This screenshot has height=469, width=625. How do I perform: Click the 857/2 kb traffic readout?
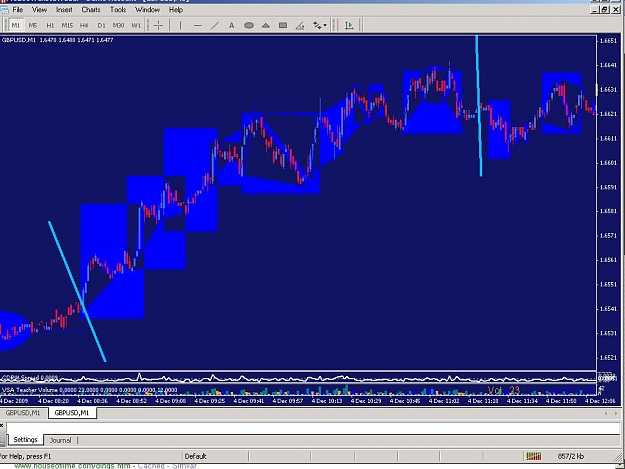(570, 456)
